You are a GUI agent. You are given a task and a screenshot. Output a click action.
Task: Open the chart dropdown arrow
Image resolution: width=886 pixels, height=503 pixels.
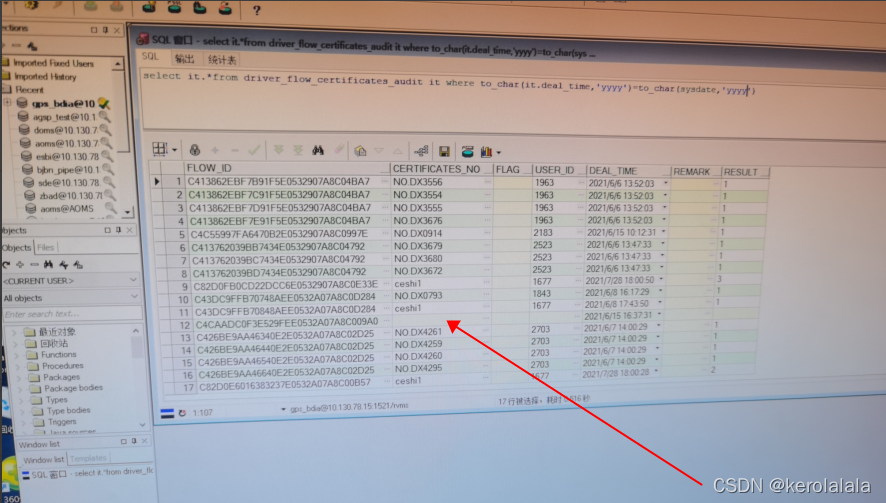(498, 153)
